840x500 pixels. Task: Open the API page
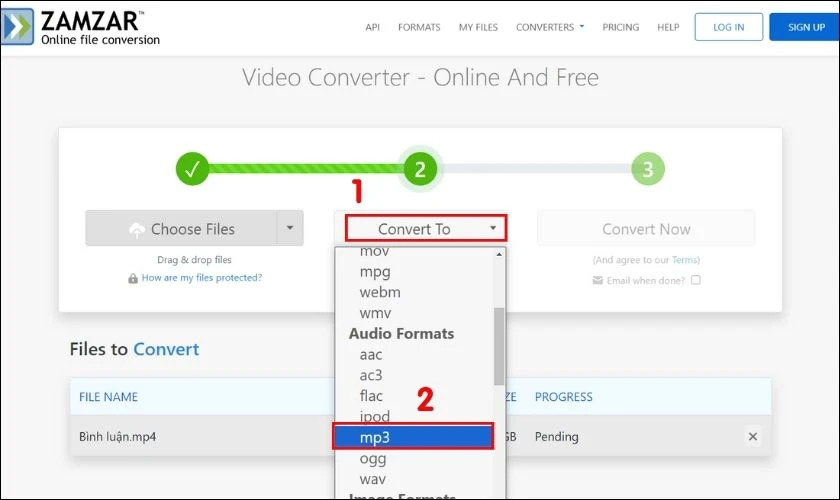[x=372, y=27]
